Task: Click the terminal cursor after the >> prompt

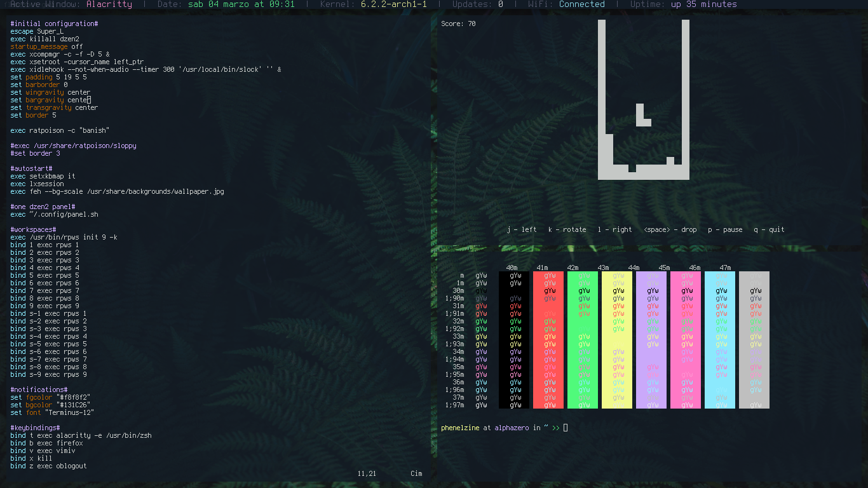Action: tap(566, 428)
